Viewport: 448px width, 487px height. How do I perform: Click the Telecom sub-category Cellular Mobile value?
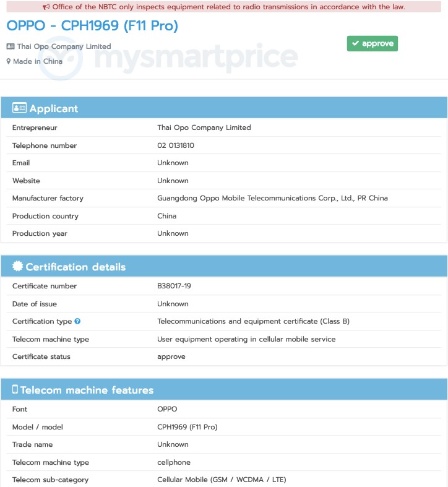222,480
